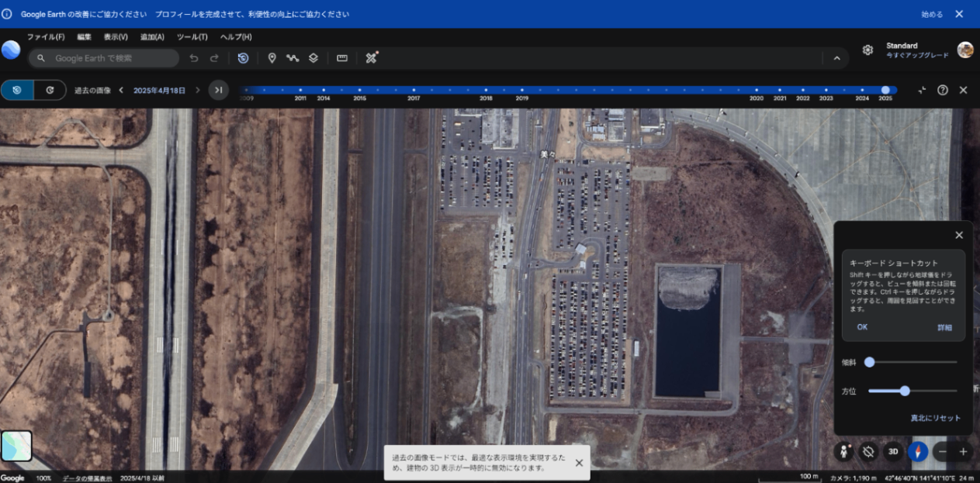Open the map style thumbnail at bottom left

coord(16,446)
